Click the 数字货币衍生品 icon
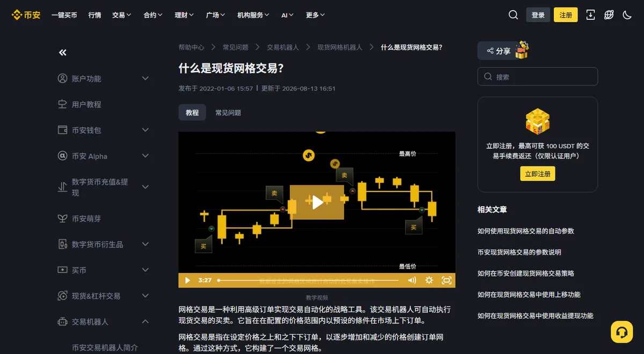Viewport: 644px width, 354px height. [x=62, y=244]
